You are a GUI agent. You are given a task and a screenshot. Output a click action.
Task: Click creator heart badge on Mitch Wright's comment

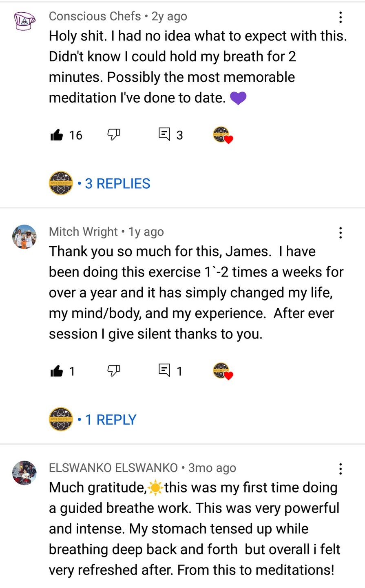coord(223,371)
